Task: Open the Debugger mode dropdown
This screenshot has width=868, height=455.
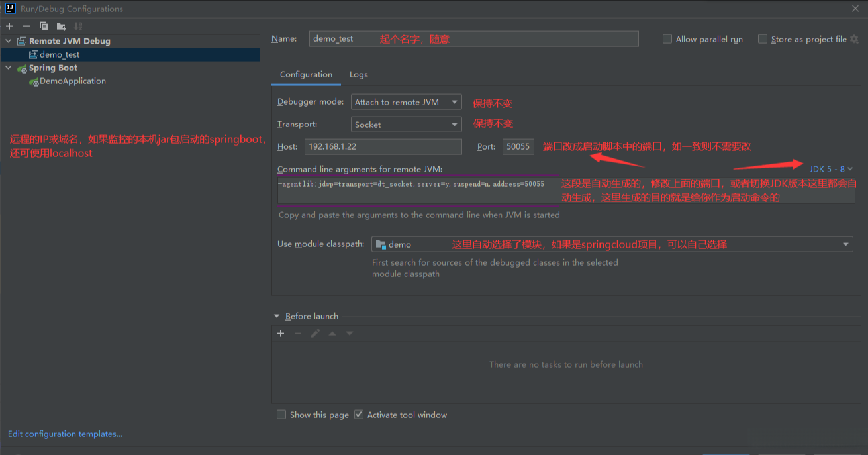Action: (406, 102)
